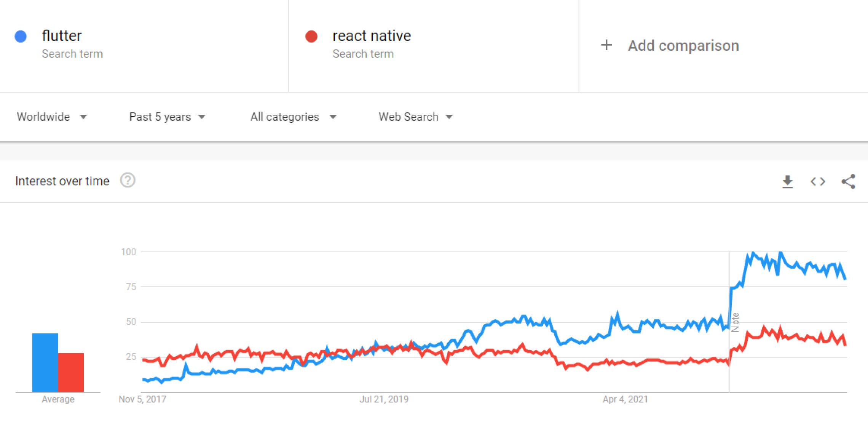Expand the Web Search type dropdown
This screenshot has height=442, width=868.
415,117
